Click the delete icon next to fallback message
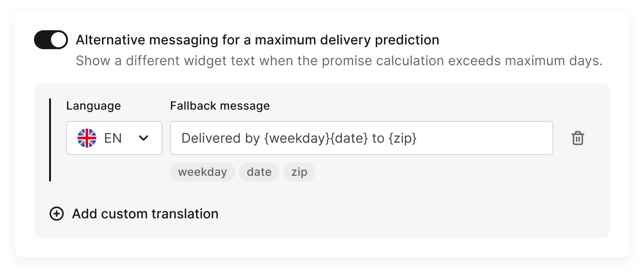Screen dimensions: 644x276 click(x=578, y=138)
